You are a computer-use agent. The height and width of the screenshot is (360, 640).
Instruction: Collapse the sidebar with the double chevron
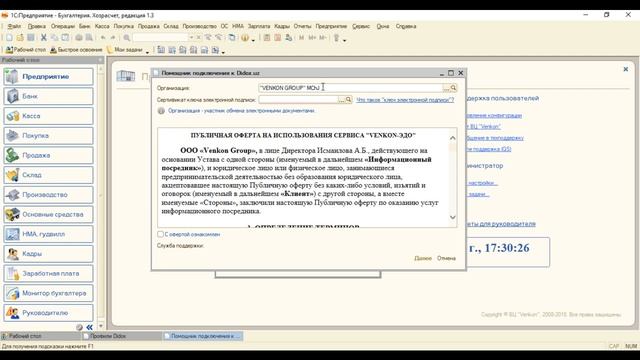click(89, 327)
